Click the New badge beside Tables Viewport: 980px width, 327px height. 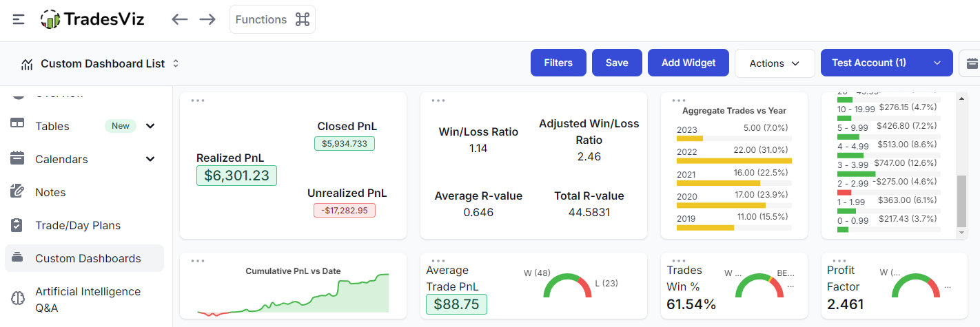click(121, 126)
